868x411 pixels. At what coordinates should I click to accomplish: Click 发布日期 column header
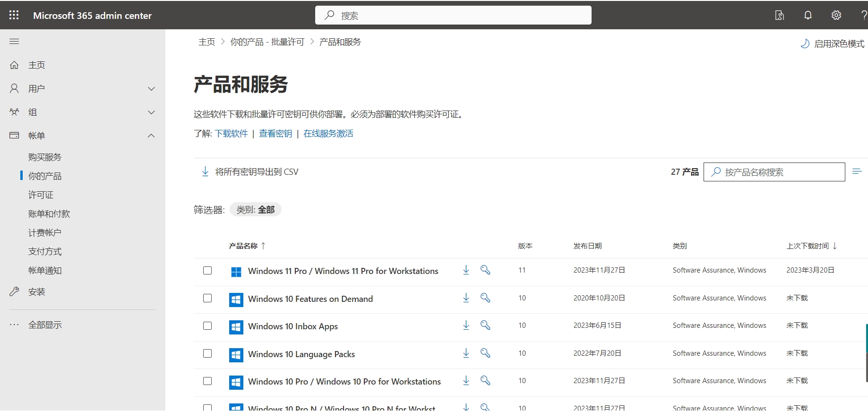(587, 246)
